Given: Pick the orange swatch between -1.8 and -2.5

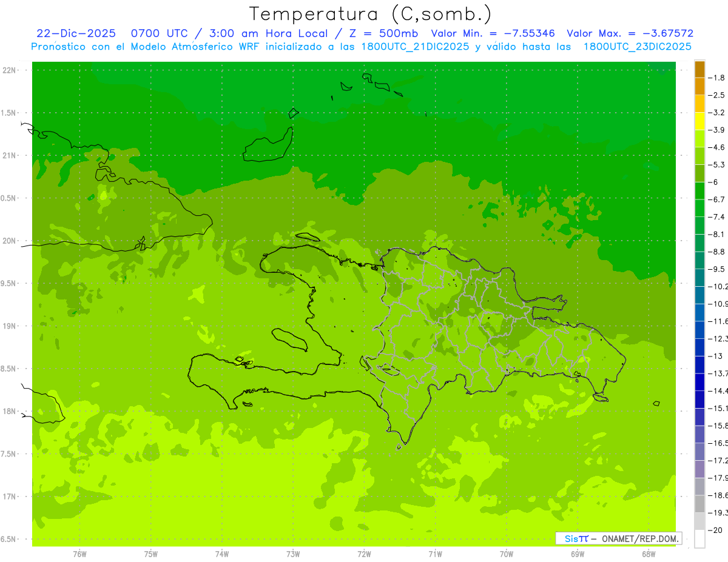Looking at the screenshot, I should (x=699, y=87).
